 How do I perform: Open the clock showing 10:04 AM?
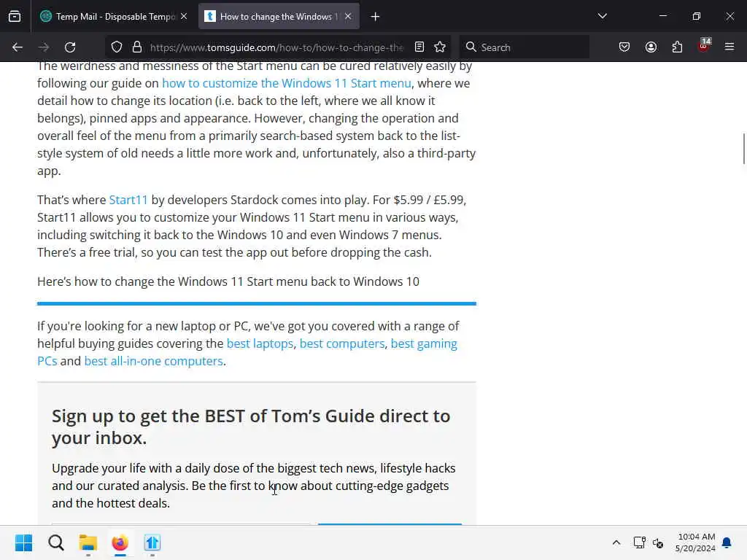click(x=695, y=542)
